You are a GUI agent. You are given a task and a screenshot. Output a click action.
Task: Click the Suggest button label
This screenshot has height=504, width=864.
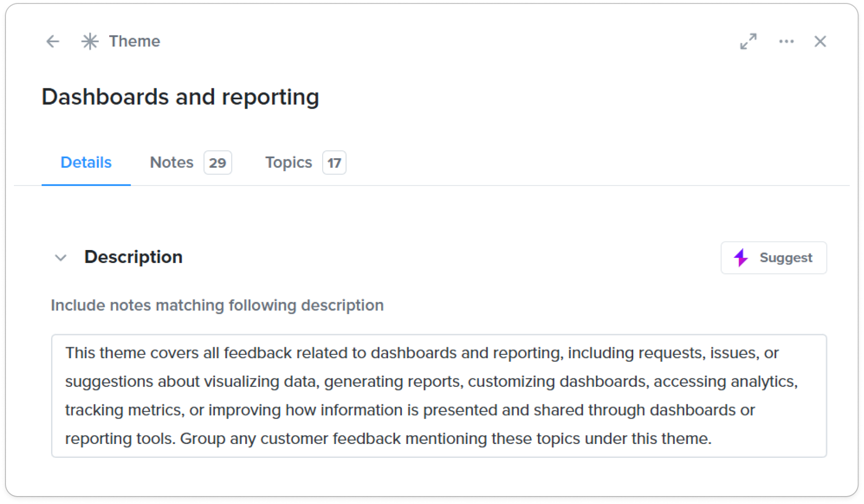pos(786,257)
